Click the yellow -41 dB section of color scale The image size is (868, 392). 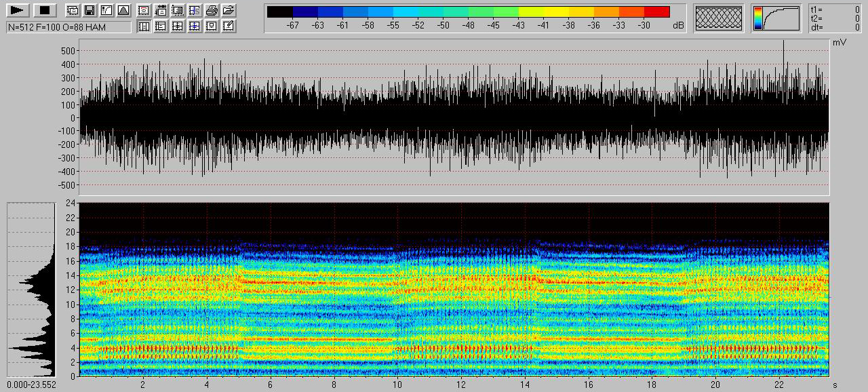click(543, 12)
